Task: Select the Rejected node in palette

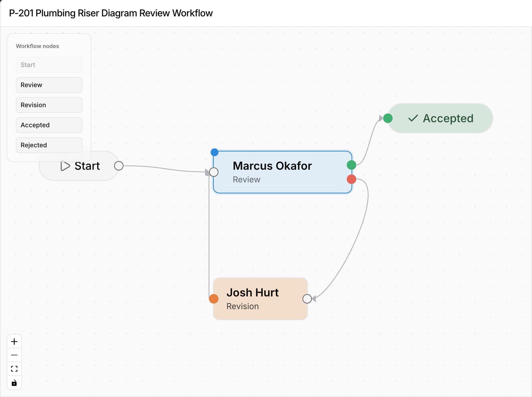Action: tap(49, 145)
